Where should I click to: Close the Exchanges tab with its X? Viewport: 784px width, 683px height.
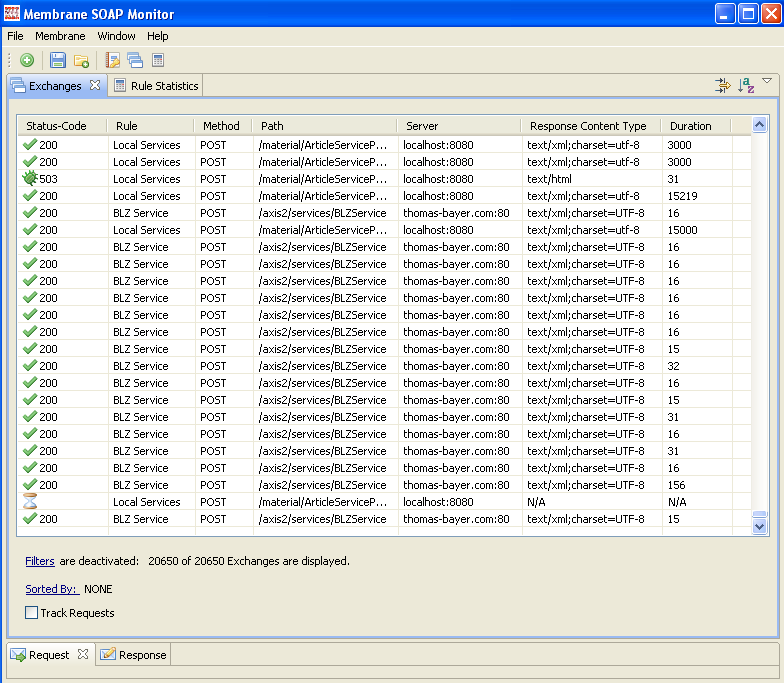point(94,85)
